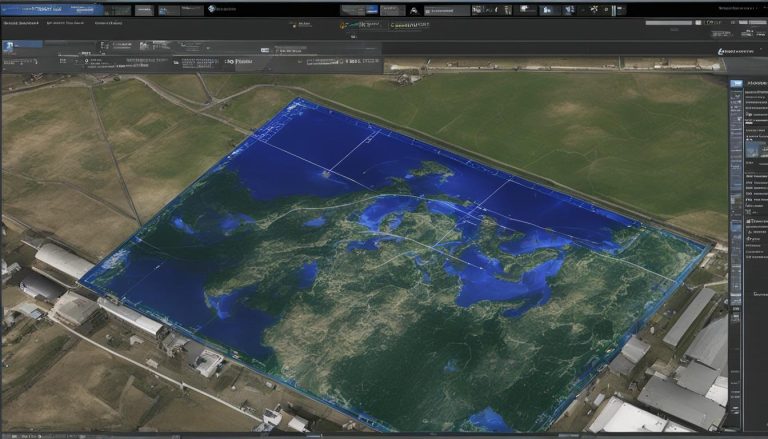Open third menu item on the left menu row

click(x=108, y=23)
